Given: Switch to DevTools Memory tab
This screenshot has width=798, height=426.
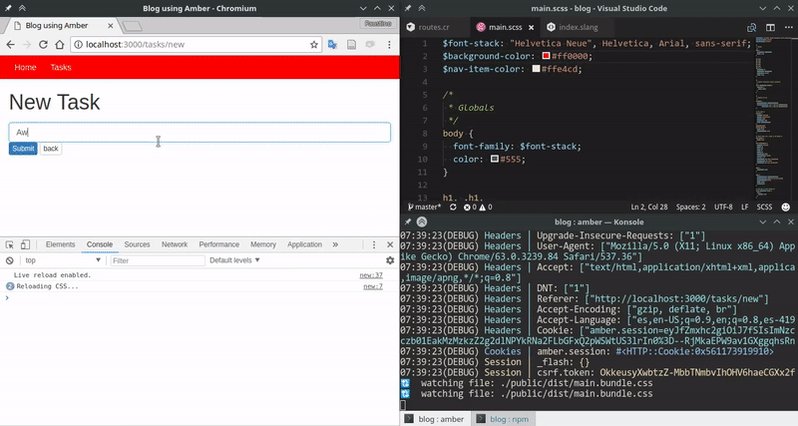Looking at the screenshot, I should point(263,245).
